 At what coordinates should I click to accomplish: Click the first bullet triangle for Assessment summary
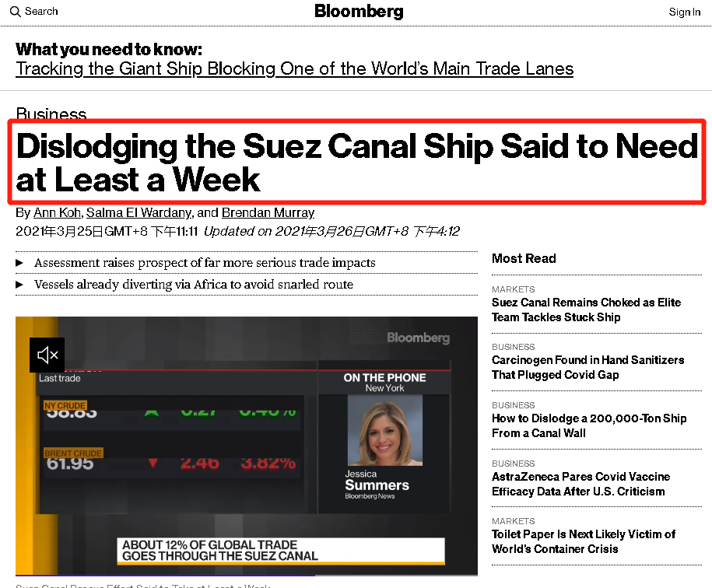[x=19, y=264]
